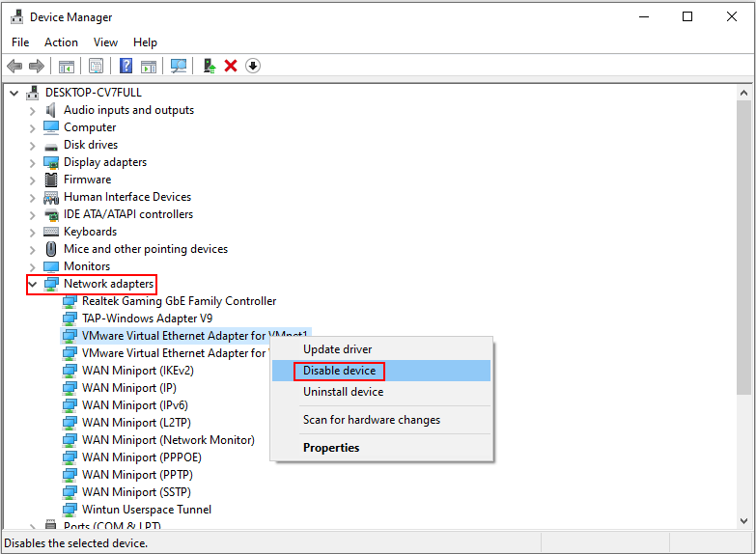Click the scrollbar up arrow
Screen dimensions: 756x554
[x=743, y=93]
